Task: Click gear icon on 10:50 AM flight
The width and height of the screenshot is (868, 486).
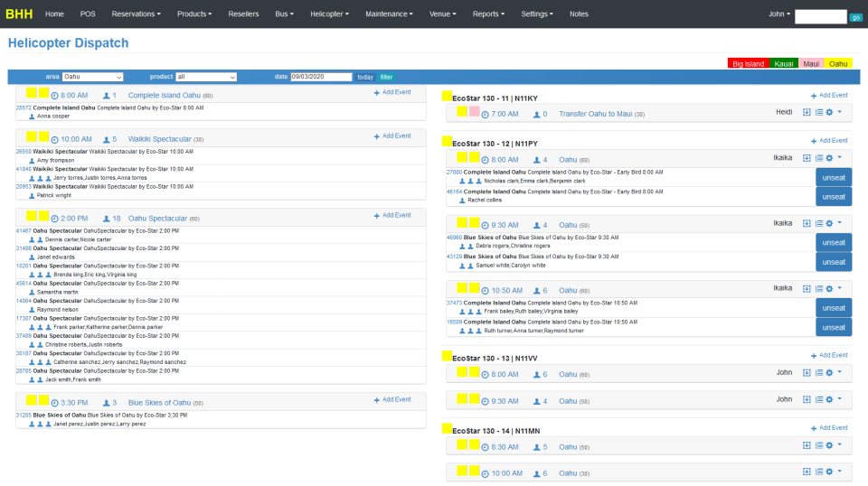Action: coord(829,288)
